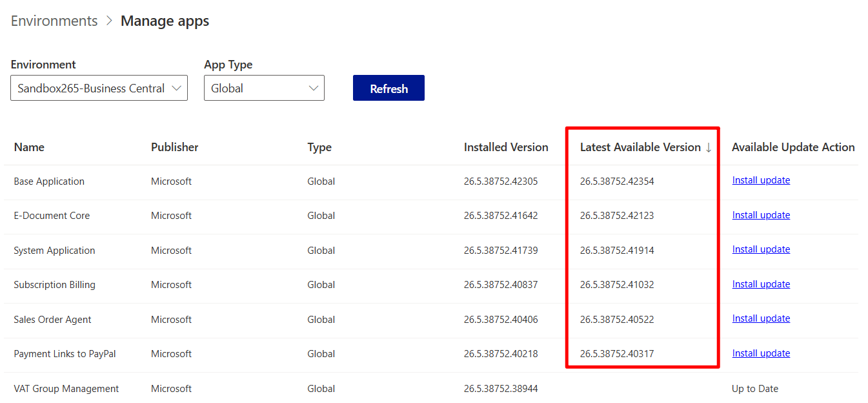Open the Environment dropdown showing Sandbox265-Business Central
The width and height of the screenshot is (868, 403).
click(99, 88)
